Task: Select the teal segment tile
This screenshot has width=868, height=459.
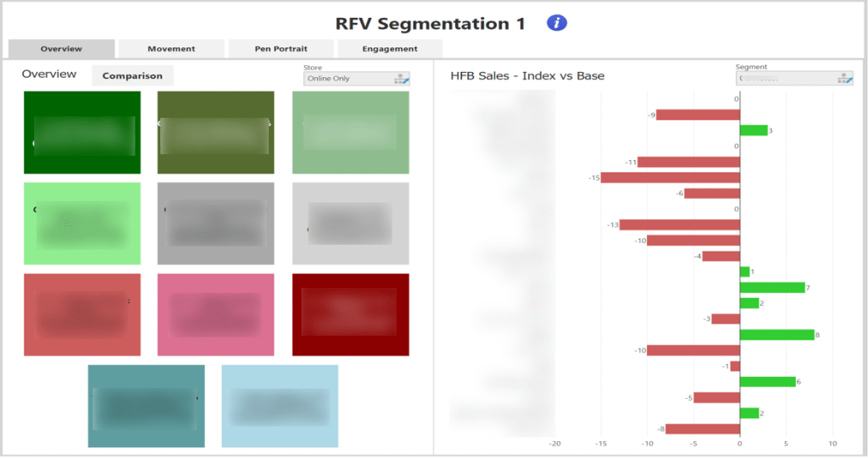Action: (146, 406)
